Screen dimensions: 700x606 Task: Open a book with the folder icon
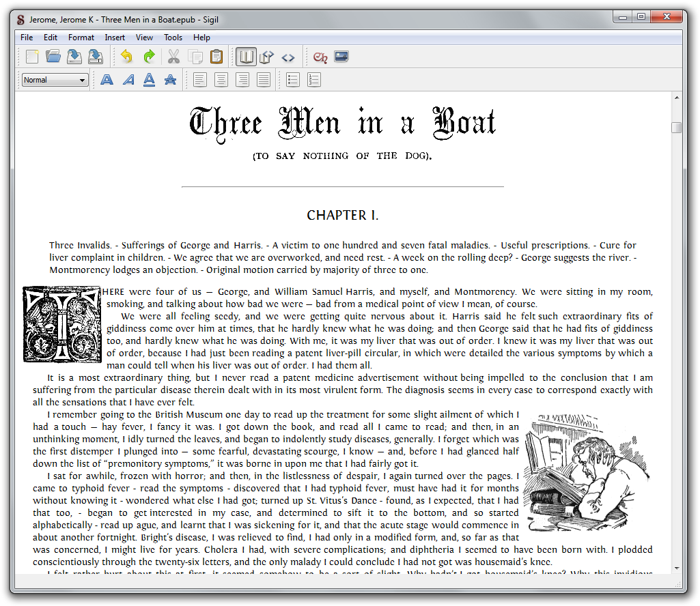point(53,57)
